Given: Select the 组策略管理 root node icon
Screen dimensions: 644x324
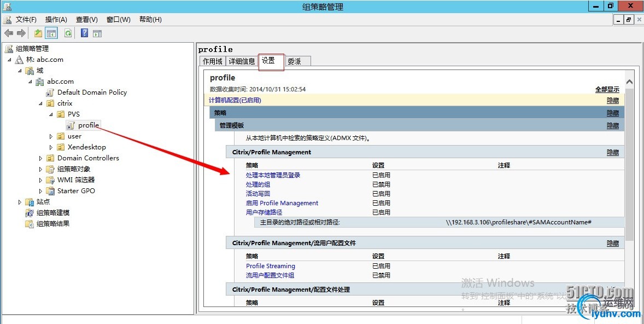Looking at the screenshot, I should [x=9, y=49].
